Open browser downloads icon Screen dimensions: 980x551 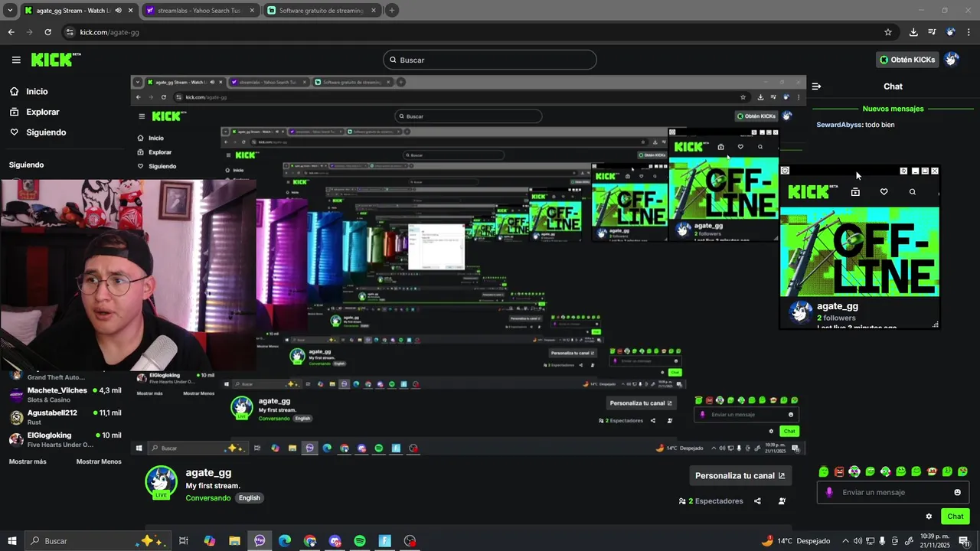tap(913, 32)
